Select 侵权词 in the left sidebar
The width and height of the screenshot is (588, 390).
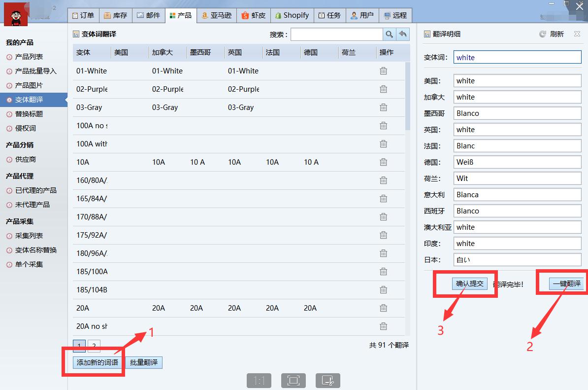(x=26, y=128)
